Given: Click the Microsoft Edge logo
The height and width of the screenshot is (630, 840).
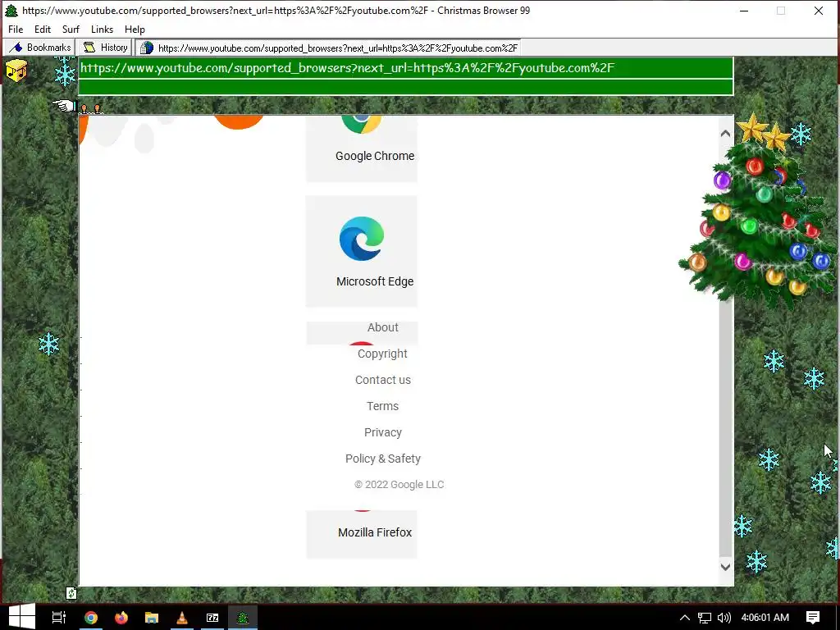Looking at the screenshot, I should pos(362,239).
